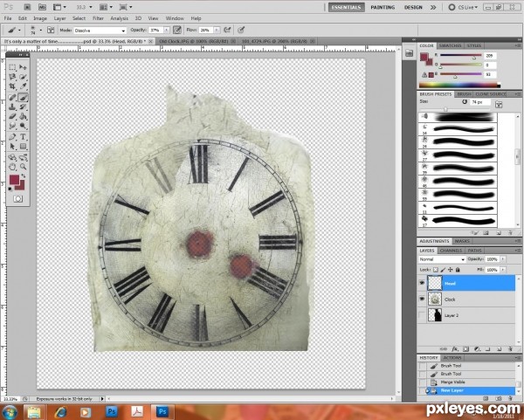Select the Horizontal Type tool
Screen dimensions: 524x420
[23, 137]
